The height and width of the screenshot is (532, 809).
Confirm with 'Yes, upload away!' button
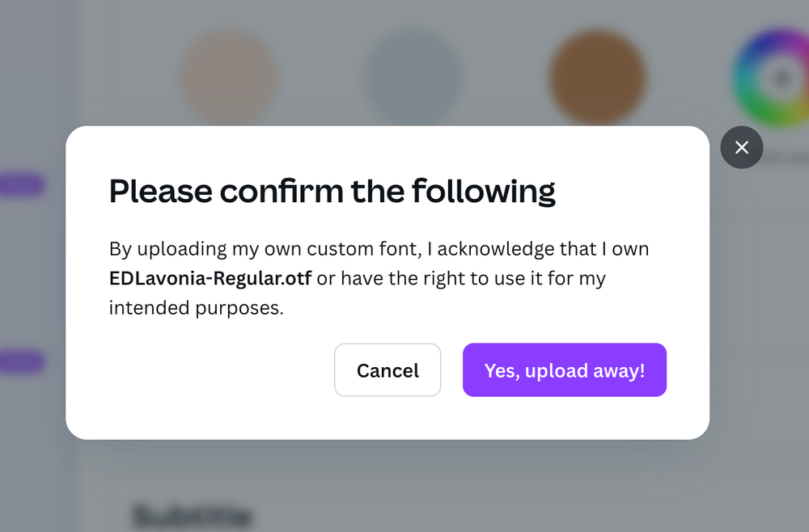pos(565,370)
